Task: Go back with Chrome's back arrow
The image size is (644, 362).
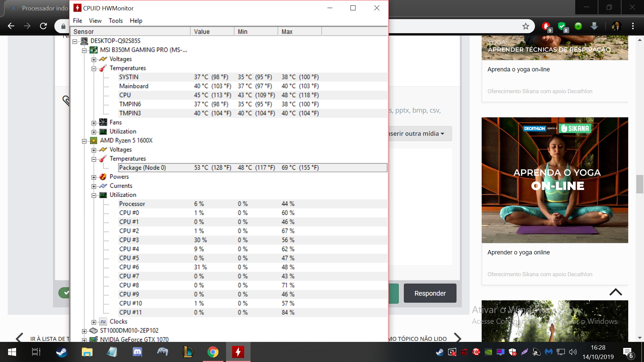Action: tap(11, 26)
